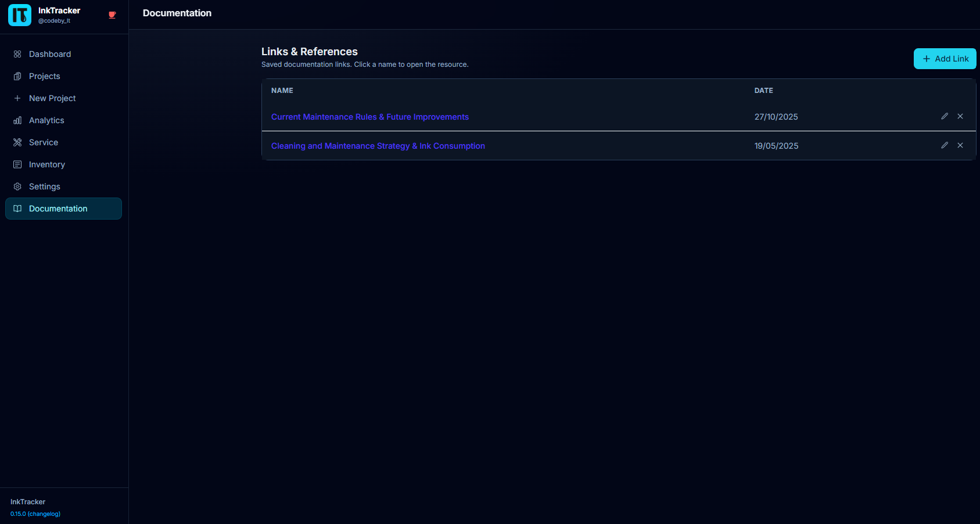Click the 'Saved documentation links' description text
980x524 pixels.
(x=365, y=64)
